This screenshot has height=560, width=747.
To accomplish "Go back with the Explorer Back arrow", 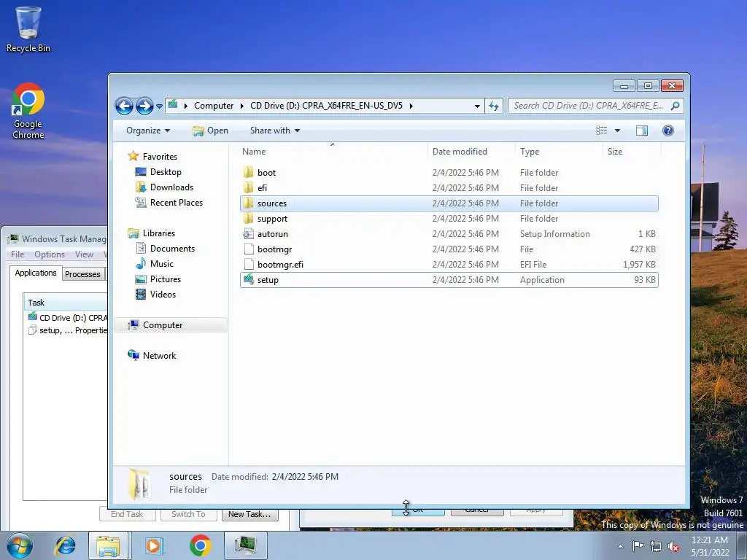I will [x=124, y=106].
